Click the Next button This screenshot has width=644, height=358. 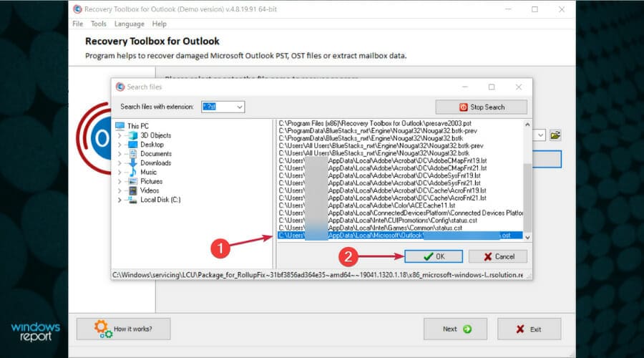[455, 329]
